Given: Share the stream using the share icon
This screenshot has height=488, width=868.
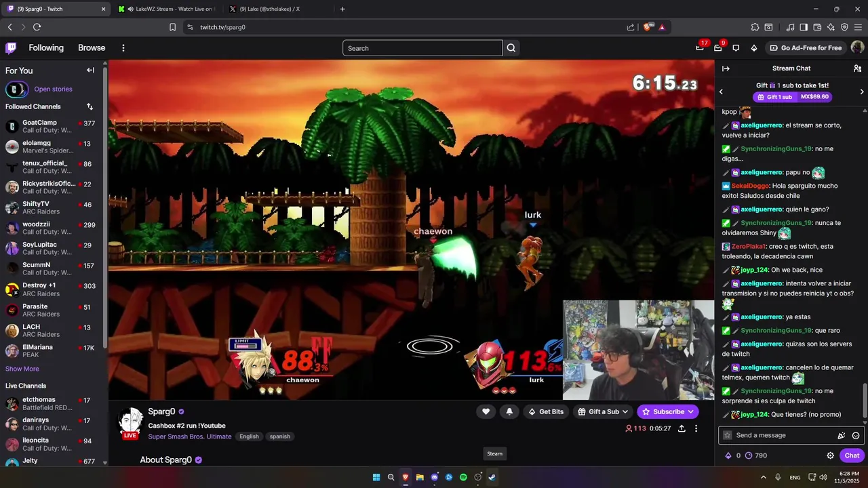Looking at the screenshot, I should tap(682, 428).
